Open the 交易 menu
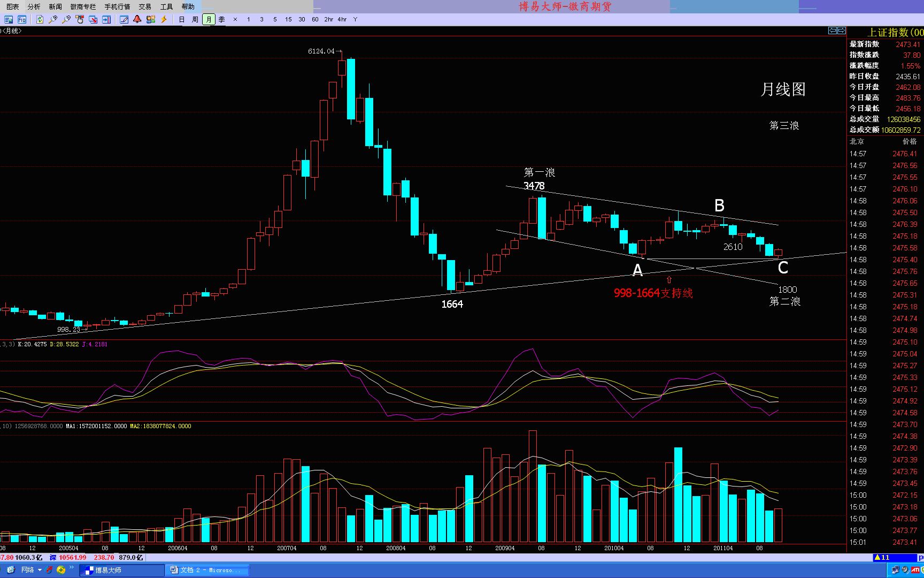Screen dimensions: 924x578 click(x=145, y=6)
